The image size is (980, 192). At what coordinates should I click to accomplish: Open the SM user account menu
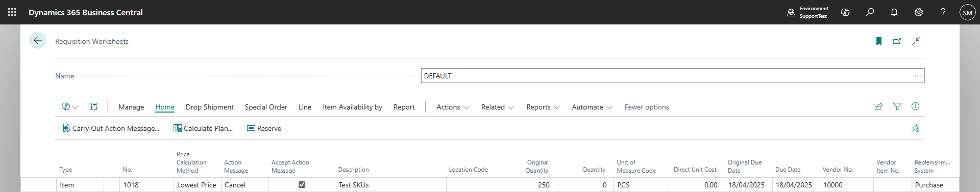point(967,12)
